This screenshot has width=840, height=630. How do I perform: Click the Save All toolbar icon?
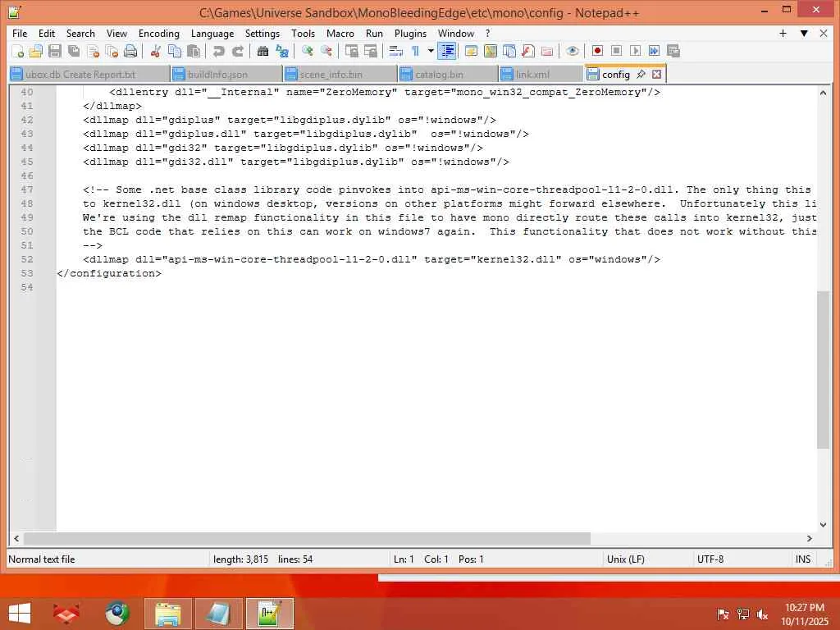pyautogui.click(x=74, y=51)
